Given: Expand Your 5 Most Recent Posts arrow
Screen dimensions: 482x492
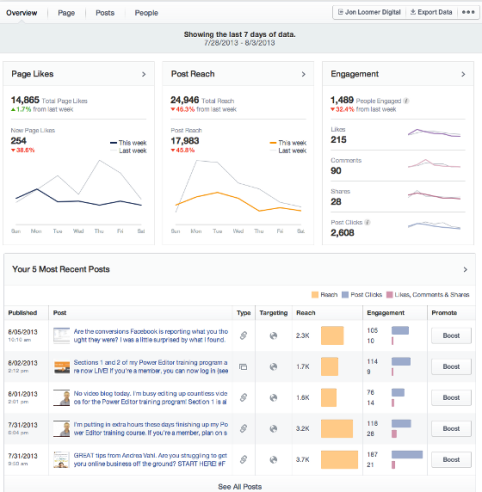Looking at the screenshot, I should tap(465, 269).
